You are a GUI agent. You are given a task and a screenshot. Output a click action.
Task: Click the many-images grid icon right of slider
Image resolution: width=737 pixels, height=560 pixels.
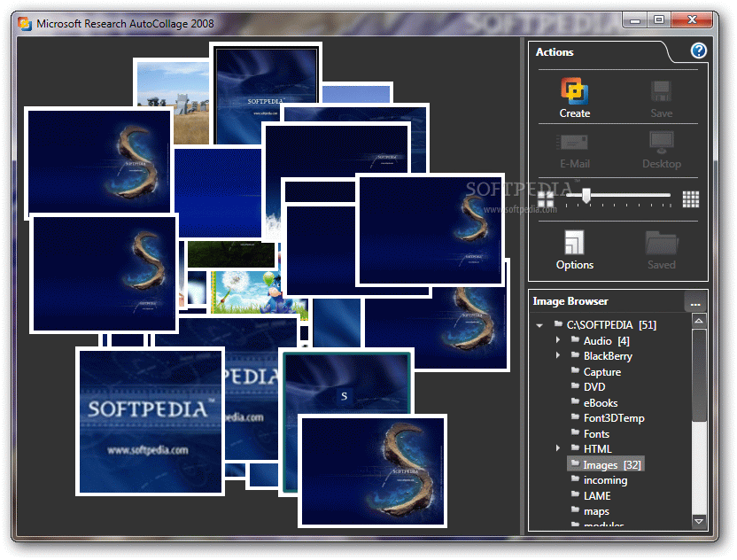coord(690,199)
